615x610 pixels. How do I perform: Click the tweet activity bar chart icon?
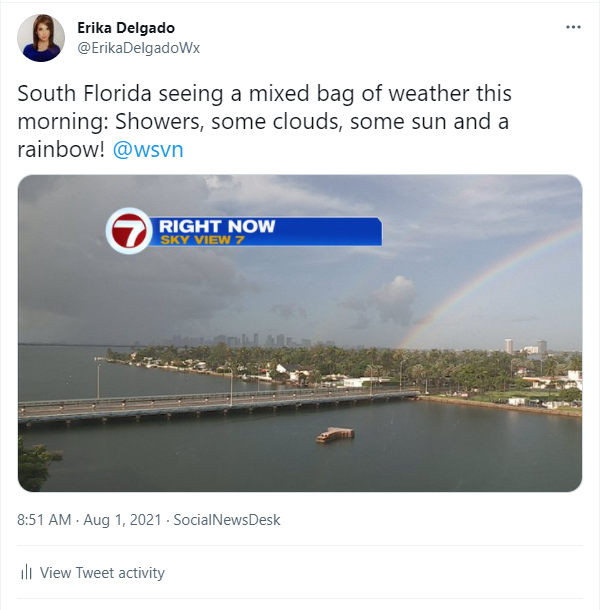pyautogui.click(x=27, y=573)
